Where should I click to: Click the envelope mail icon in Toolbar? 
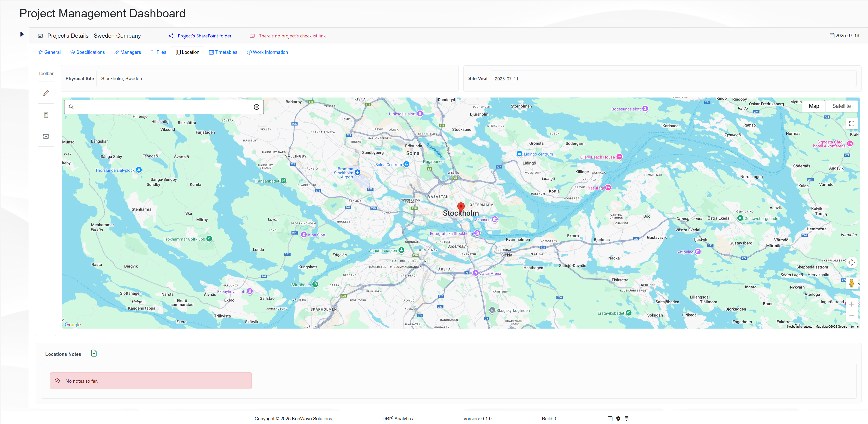(46, 137)
